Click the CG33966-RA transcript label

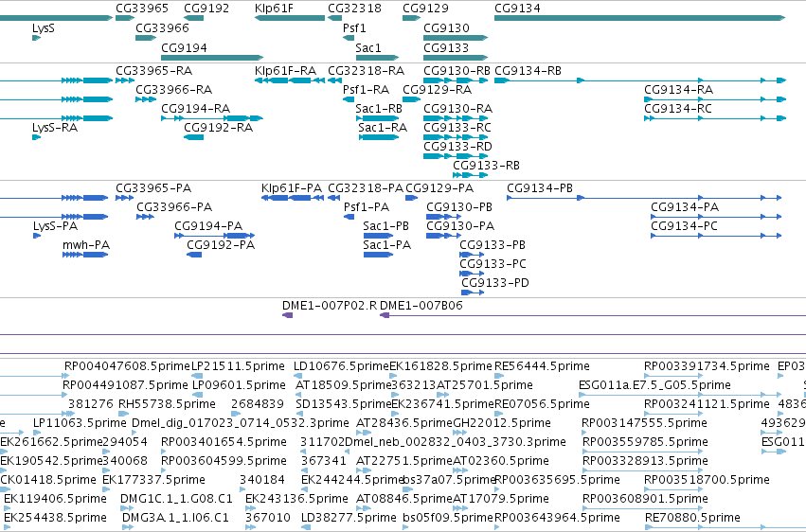[173, 90]
